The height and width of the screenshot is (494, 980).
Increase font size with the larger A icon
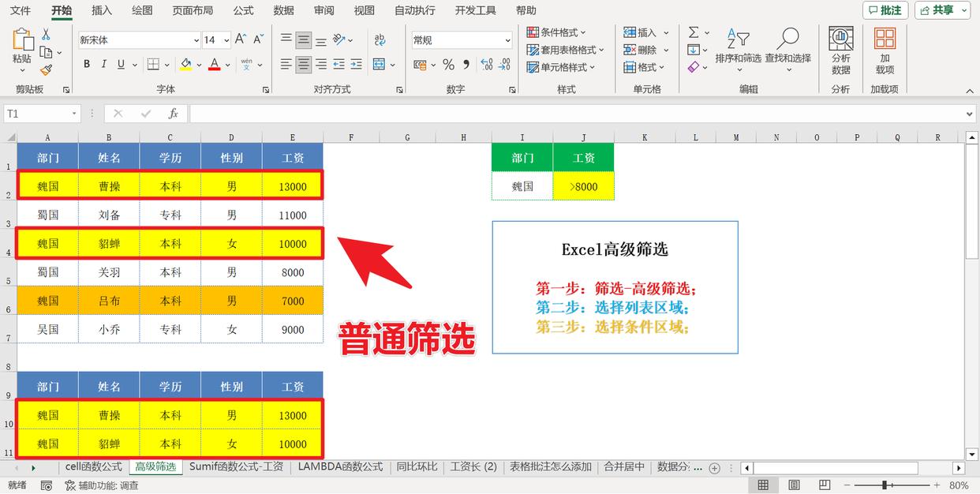pos(241,39)
